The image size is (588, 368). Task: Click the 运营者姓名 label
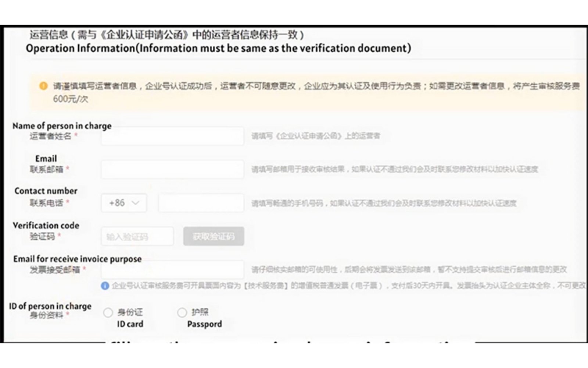click(50, 136)
